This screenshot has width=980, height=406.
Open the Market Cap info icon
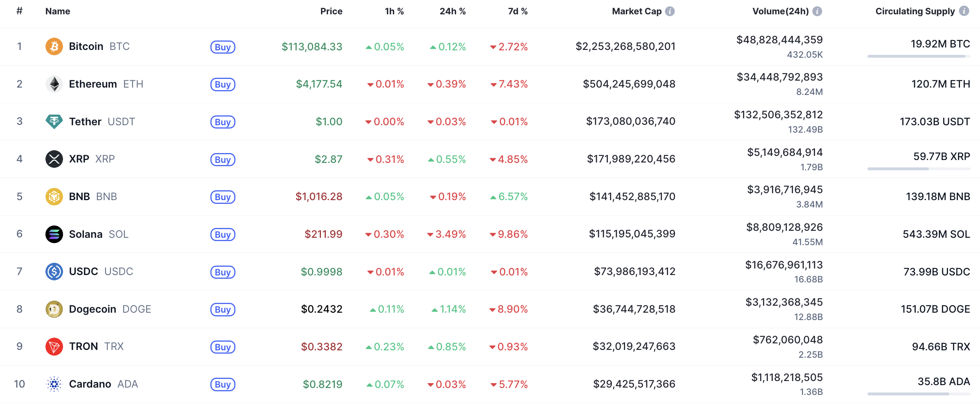[670, 11]
